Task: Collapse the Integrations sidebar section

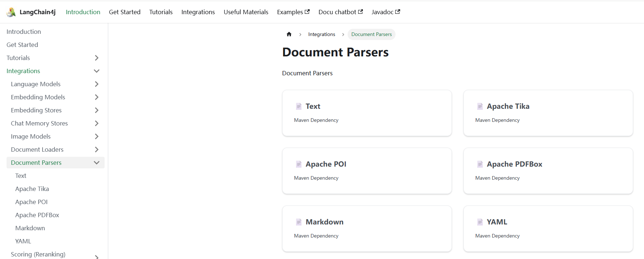Action: click(97, 71)
